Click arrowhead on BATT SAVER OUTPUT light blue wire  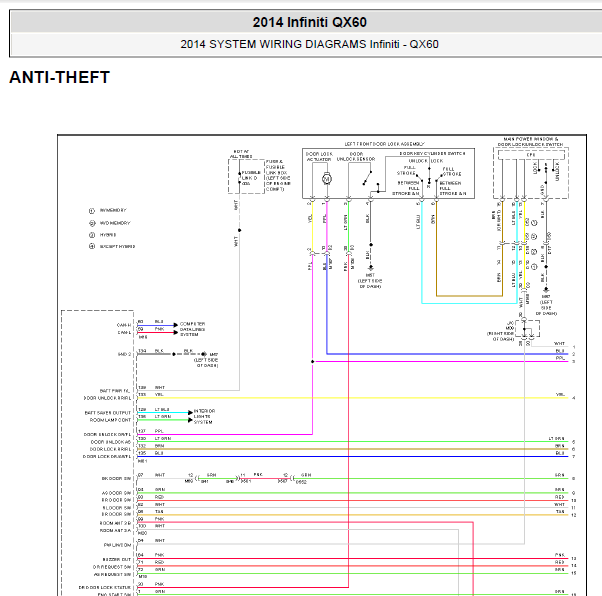tap(190, 412)
